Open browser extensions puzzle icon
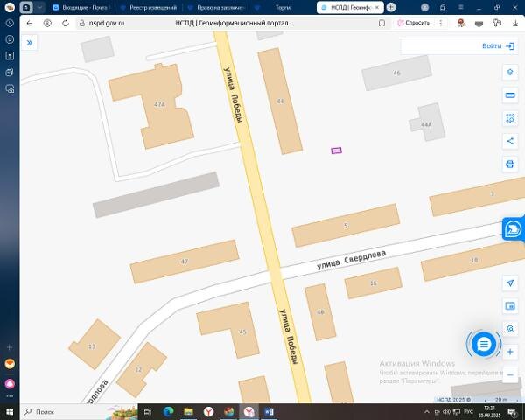This screenshot has height=420, width=525. (497, 23)
